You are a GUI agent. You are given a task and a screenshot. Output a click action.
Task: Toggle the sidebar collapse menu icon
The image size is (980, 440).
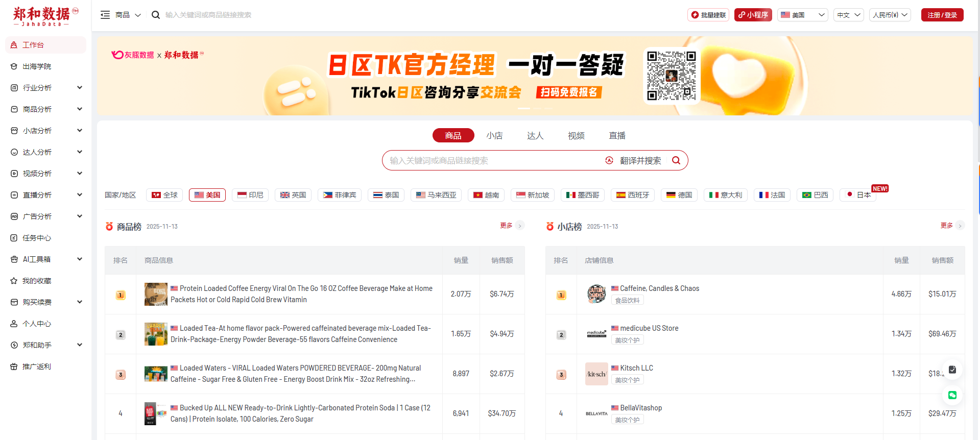105,15
